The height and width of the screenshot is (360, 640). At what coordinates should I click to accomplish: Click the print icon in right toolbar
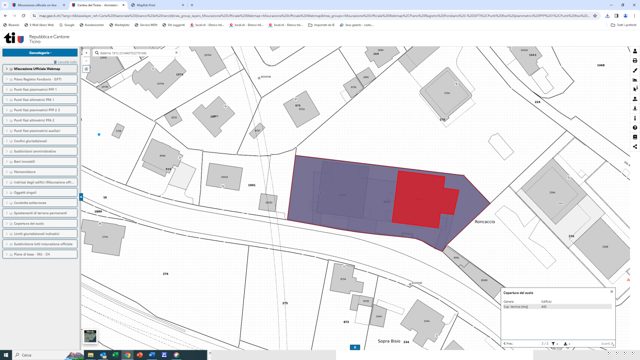pos(635,61)
